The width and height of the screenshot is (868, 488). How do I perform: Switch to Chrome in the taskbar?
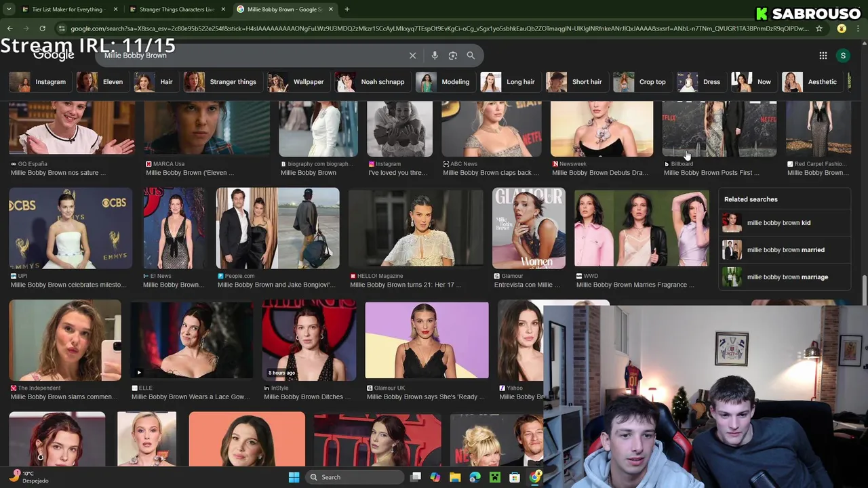[x=535, y=477]
